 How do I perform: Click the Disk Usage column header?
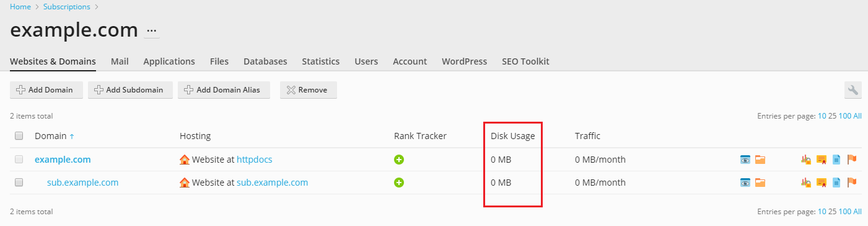pyautogui.click(x=512, y=136)
